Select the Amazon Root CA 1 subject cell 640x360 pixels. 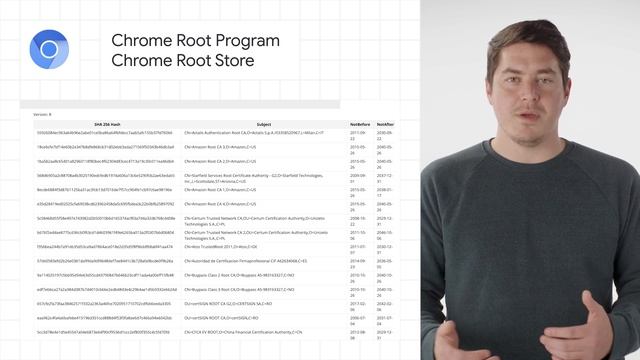tap(220, 190)
